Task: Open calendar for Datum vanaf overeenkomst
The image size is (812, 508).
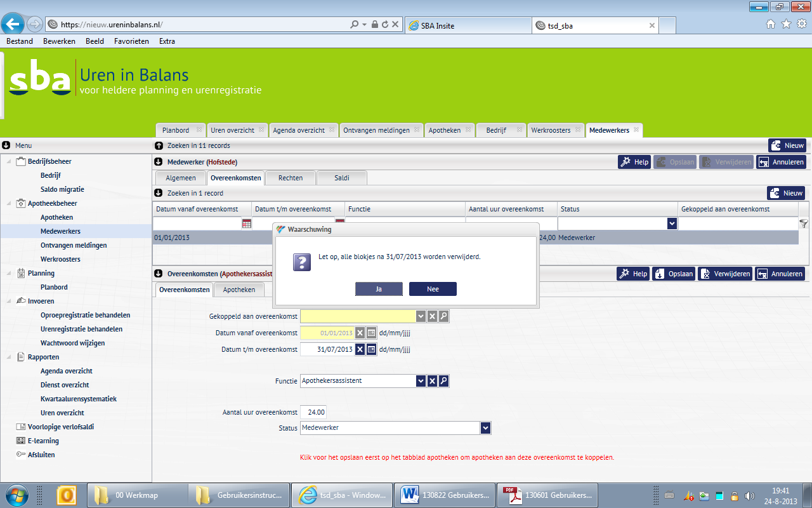Action: tap(371, 333)
